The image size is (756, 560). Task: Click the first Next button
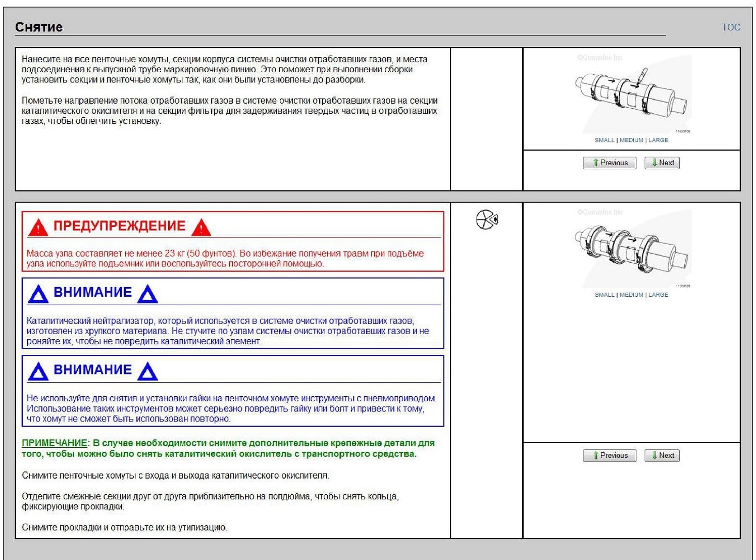[x=662, y=163]
